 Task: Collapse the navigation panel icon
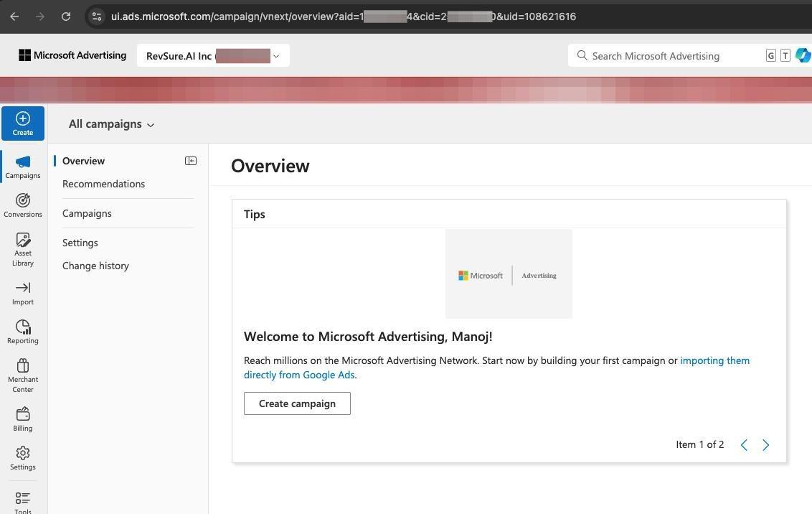pos(191,161)
